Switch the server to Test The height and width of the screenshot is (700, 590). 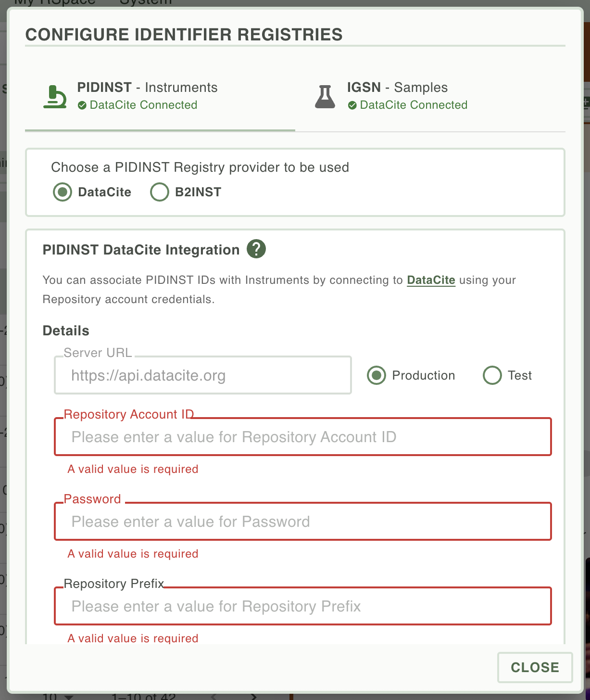click(x=492, y=375)
